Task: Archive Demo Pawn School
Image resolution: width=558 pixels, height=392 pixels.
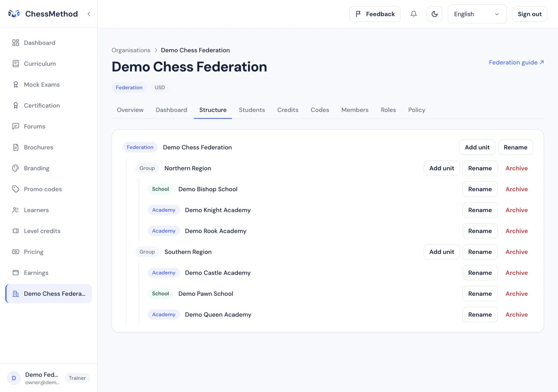Action: 517,294
